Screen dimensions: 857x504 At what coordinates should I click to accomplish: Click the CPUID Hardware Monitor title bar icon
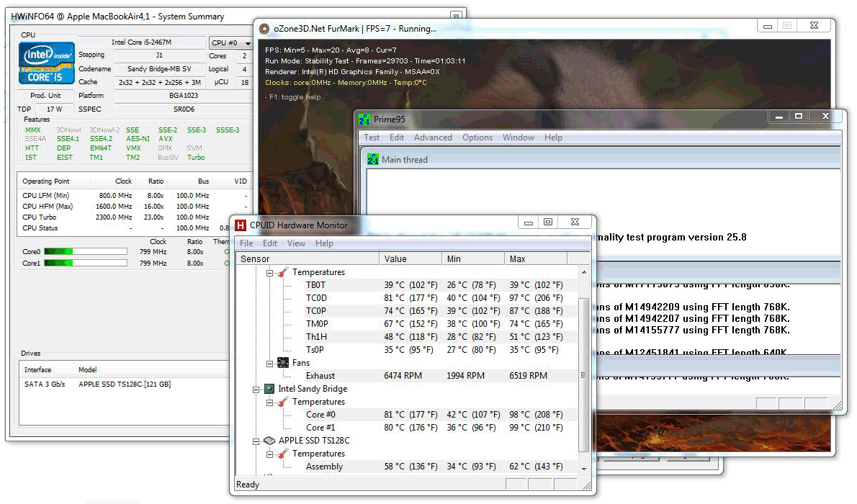tap(241, 225)
